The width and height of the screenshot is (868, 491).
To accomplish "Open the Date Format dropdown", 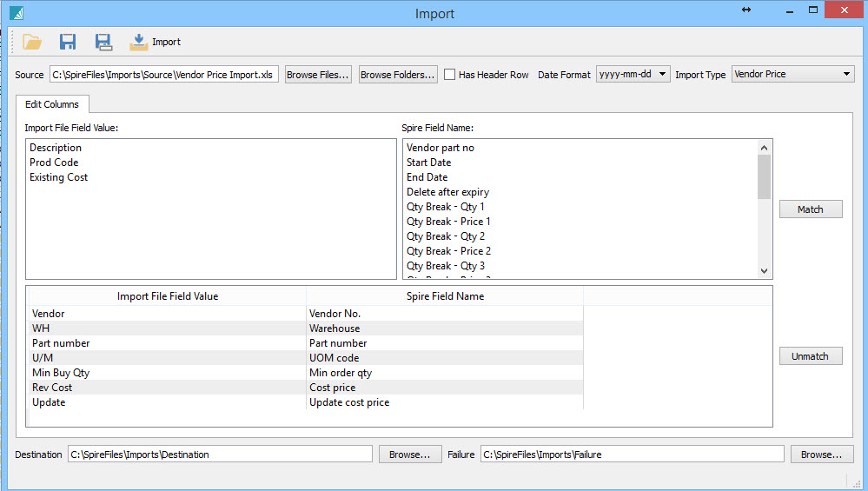I will [x=633, y=75].
